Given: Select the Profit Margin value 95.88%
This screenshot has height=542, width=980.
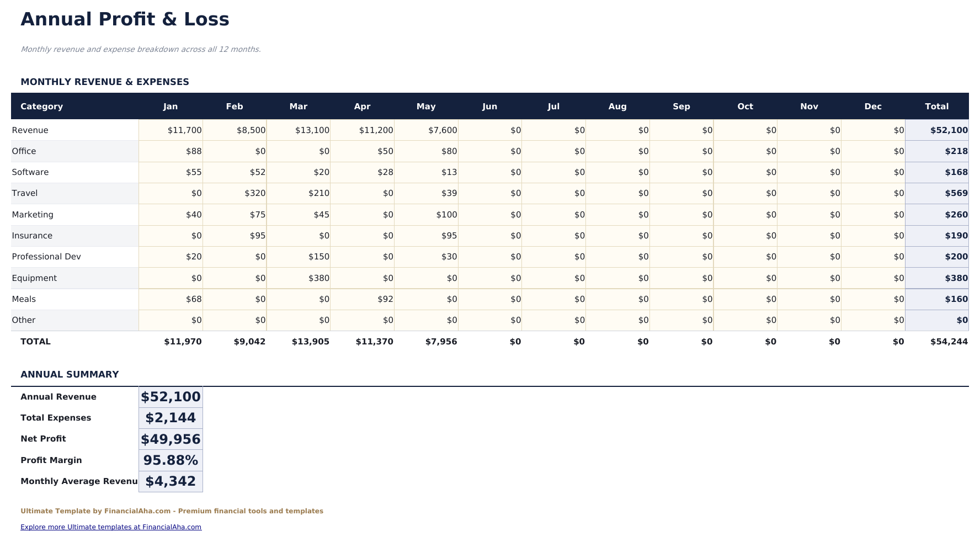Looking at the screenshot, I should 170,460.
